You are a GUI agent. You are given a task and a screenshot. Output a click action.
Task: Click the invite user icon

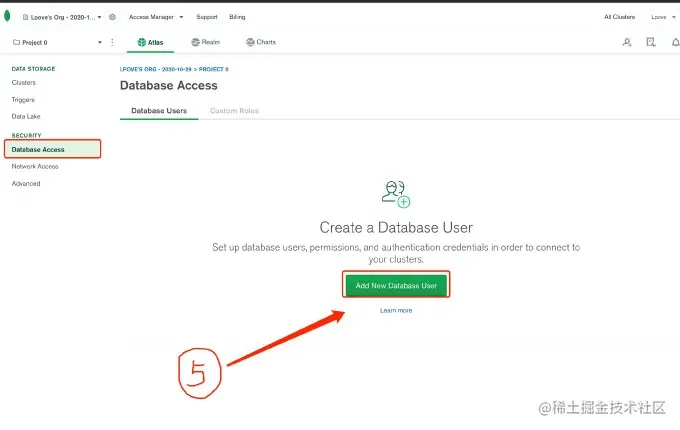point(627,42)
